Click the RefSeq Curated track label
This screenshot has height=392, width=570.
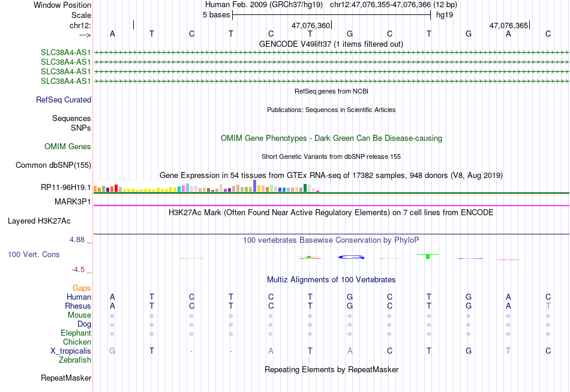coord(63,99)
